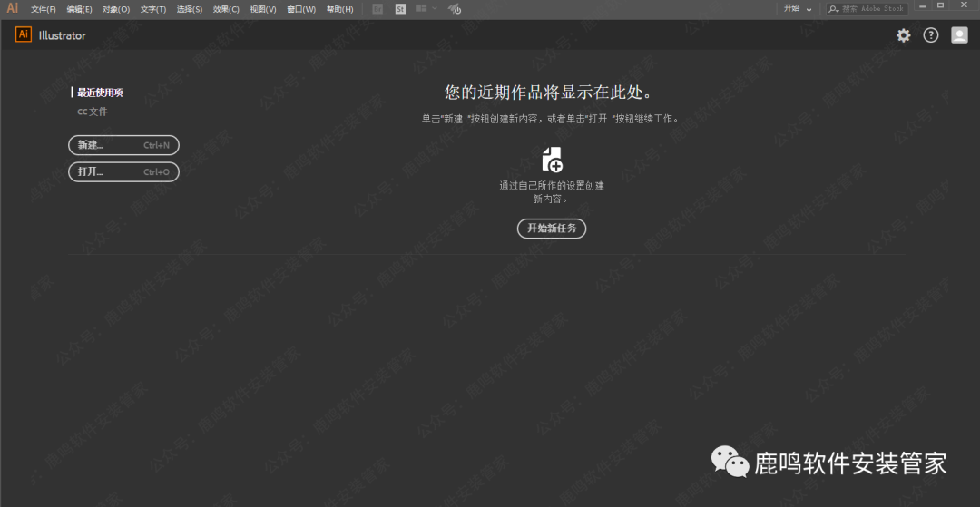Open the 帮助(H) menu
Screen dimensions: 980x507
pyautogui.click(x=339, y=9)
